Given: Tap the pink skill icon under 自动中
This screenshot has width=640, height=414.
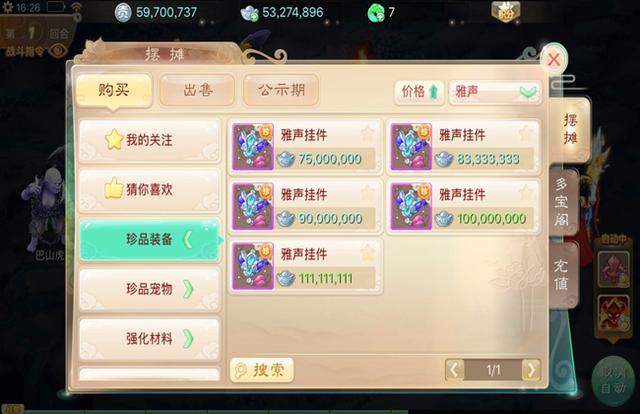Looking at the screenshot, I should tap(613, 268).
